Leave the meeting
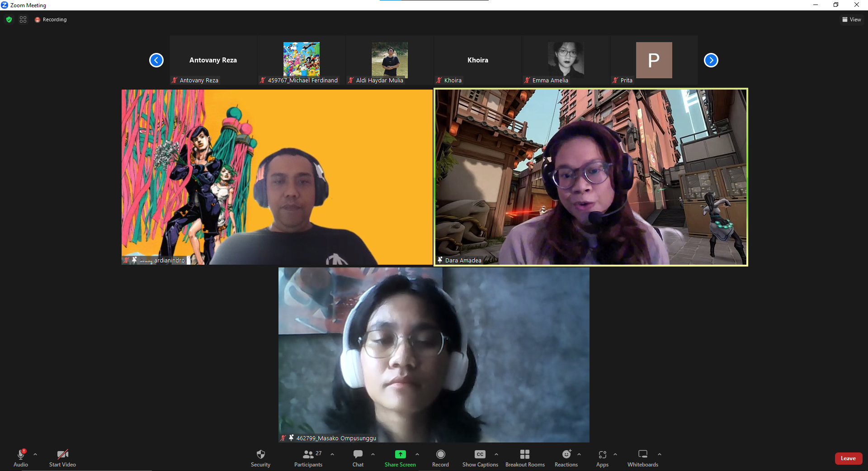 coord(848,458)
